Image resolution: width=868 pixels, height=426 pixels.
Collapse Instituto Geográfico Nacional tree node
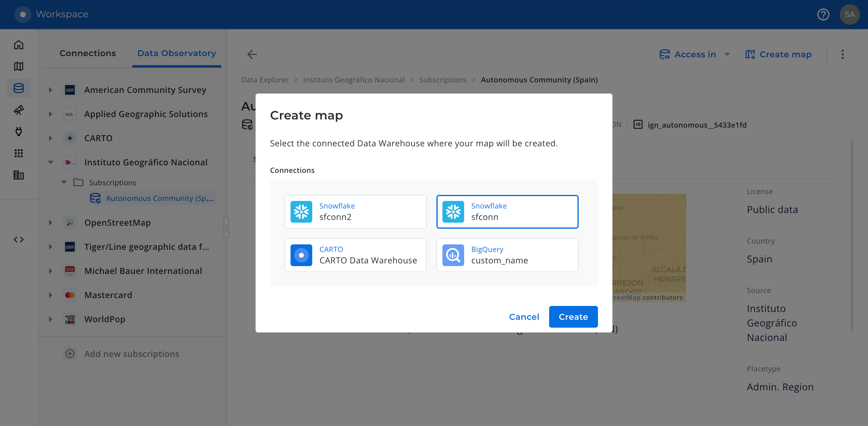pyautogui.click(x=51, y=162)
